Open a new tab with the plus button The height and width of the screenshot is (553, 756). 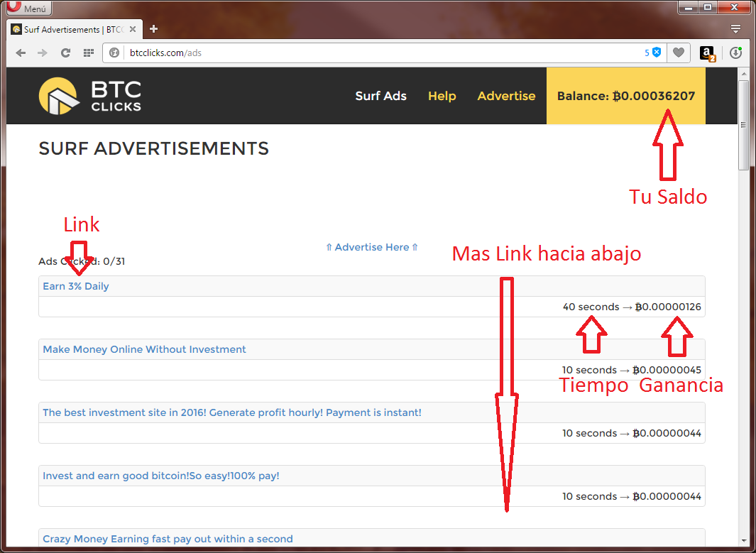pos(153,29)
